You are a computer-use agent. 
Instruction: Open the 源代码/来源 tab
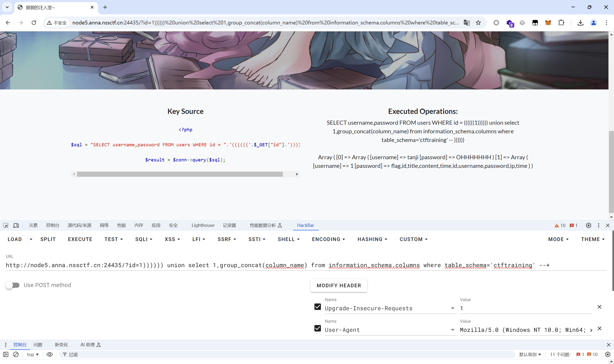(x=79, y=225)
